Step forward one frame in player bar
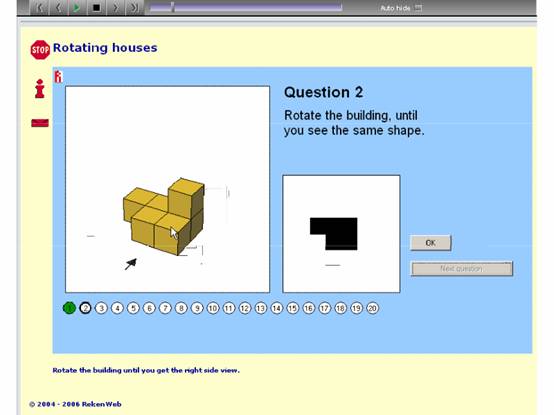This screenshot has width=554, height=415. (x=116, y=7)
